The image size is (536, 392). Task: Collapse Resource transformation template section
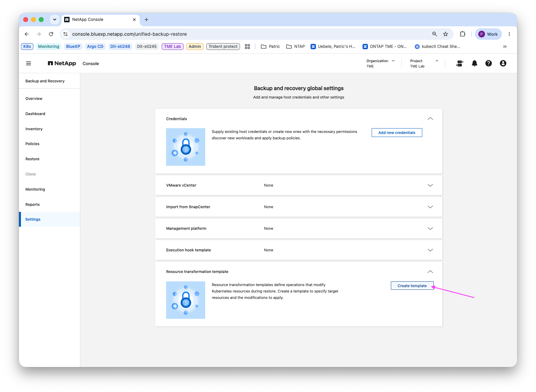pyautogui.click(x=430, y=272)
